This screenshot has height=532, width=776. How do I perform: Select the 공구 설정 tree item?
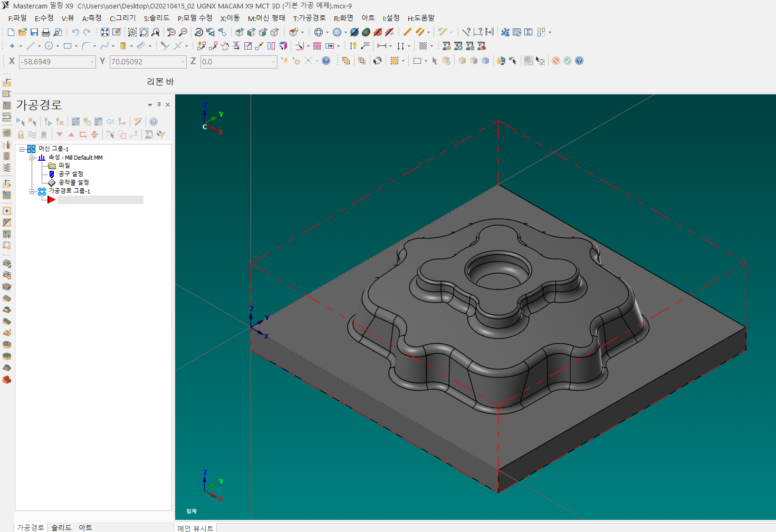71,174
